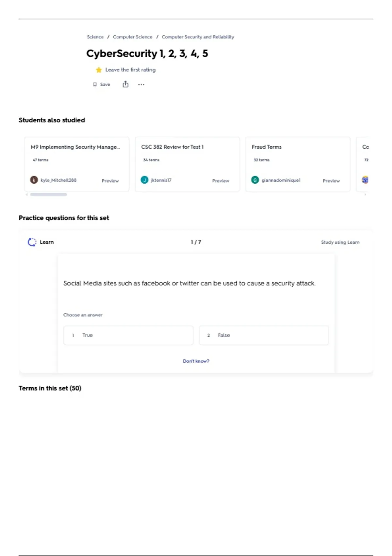Viewport: 392px width, 556px height.
Task: Click the partially visible fourth card avatar
Action: 365,180
